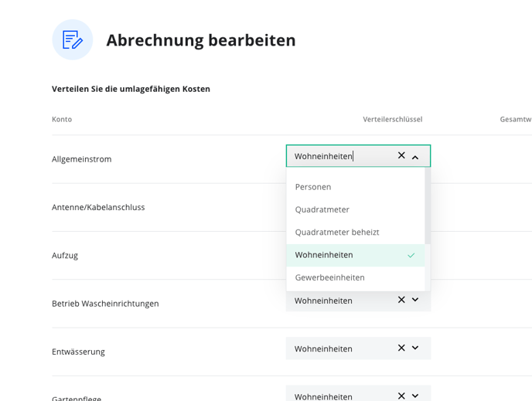Click the Verteilen Sie die umlagefähigen Kosten text
The width and height of the screenshot is (532, 401).
pyautogui.click(x=131, y=89)
